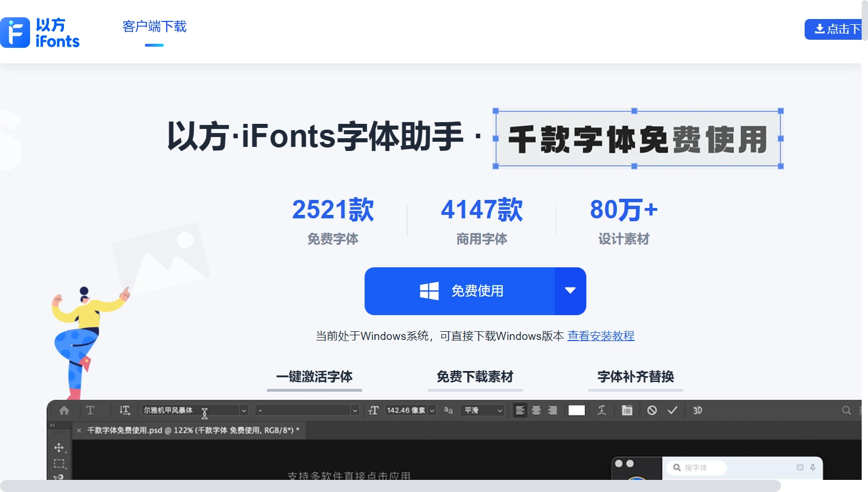Select the Rectangular Marquee tool
This screenshot has height=492, width=868.
59,464
